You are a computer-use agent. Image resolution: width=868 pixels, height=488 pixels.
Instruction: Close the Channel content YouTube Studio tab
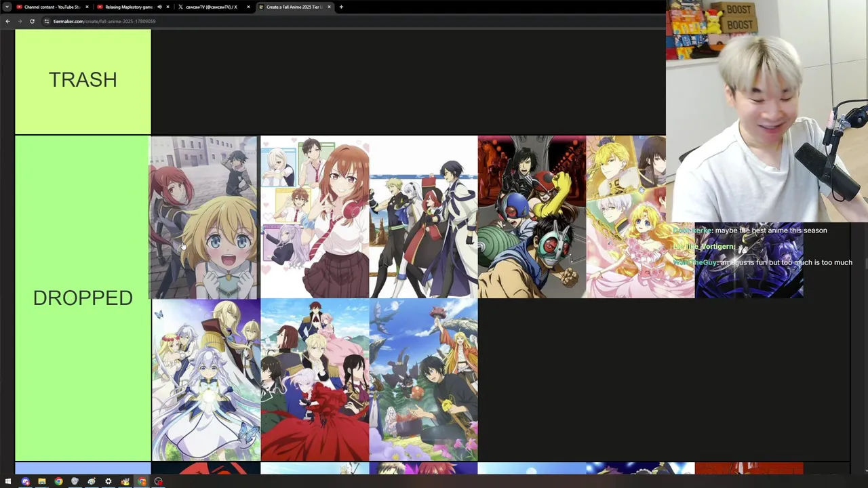[x=87, y=7]
